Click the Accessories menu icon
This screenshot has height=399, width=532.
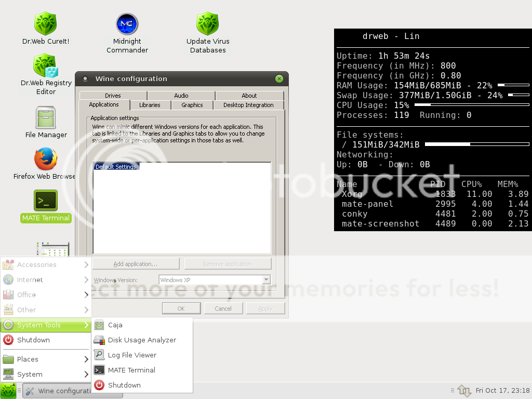(x=8, y=264)
